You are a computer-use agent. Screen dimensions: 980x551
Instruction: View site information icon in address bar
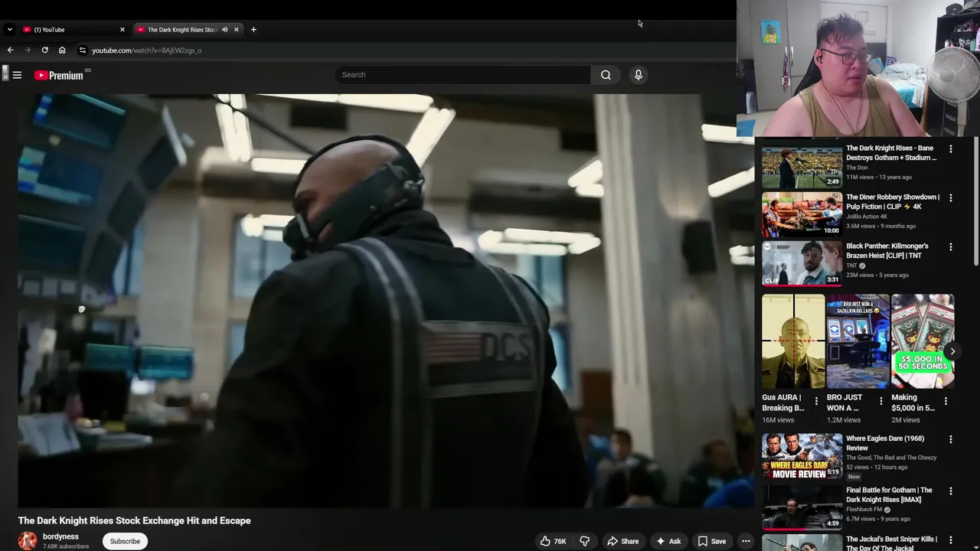[x=83, y=51]
